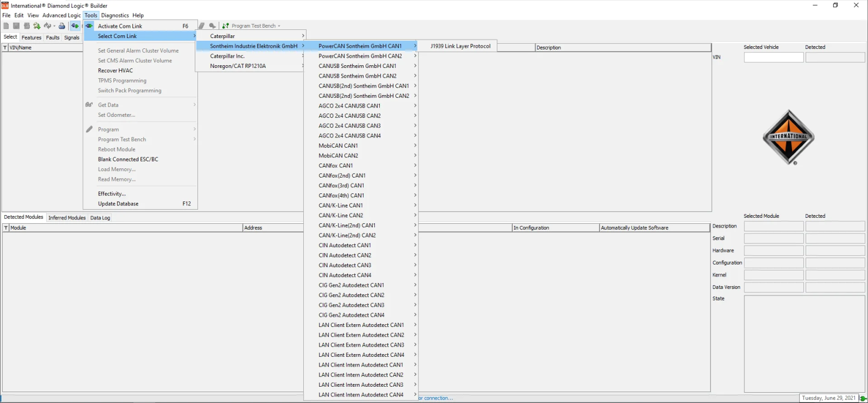Screen dimensions: 868x403
Task: Click the State text box
Action: [x=805, y=343]
